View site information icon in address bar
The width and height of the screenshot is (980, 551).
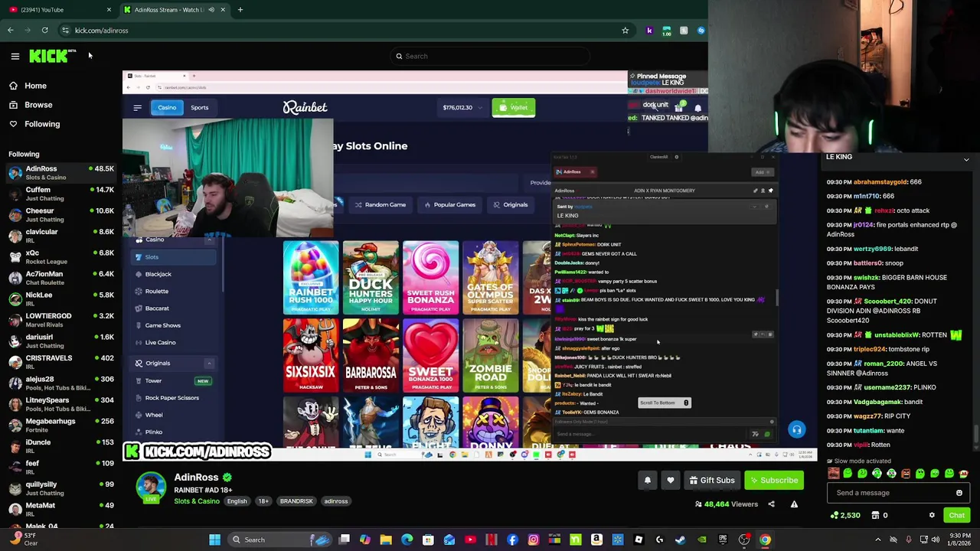[x=66, y=31]
